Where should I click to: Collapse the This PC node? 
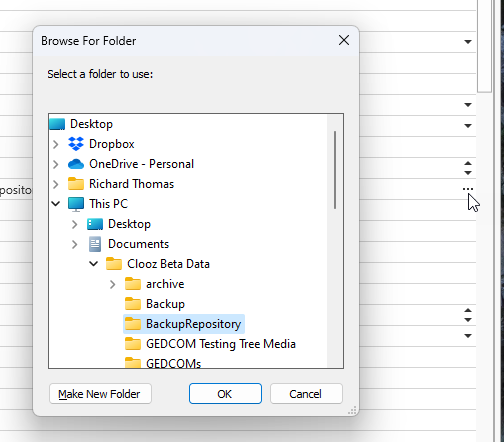pos(56,204)
